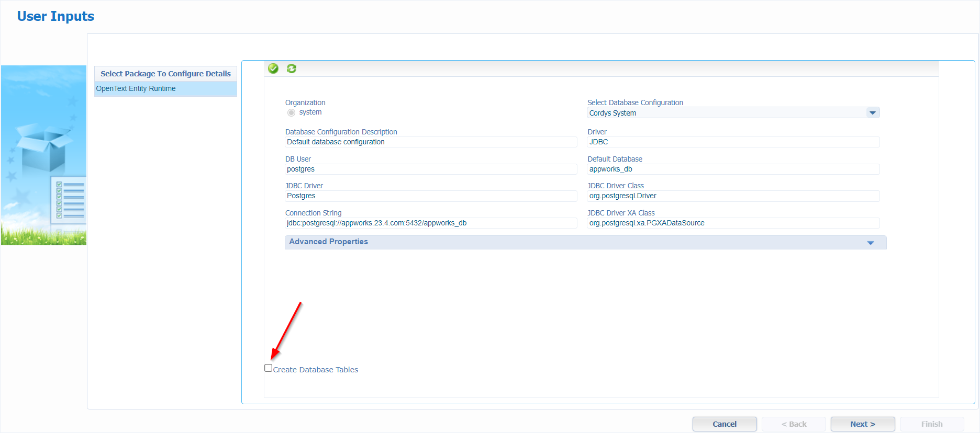Open the Select Database Configuration dropdown
This screenshot has width=980, height=433.
pos(872,113)
